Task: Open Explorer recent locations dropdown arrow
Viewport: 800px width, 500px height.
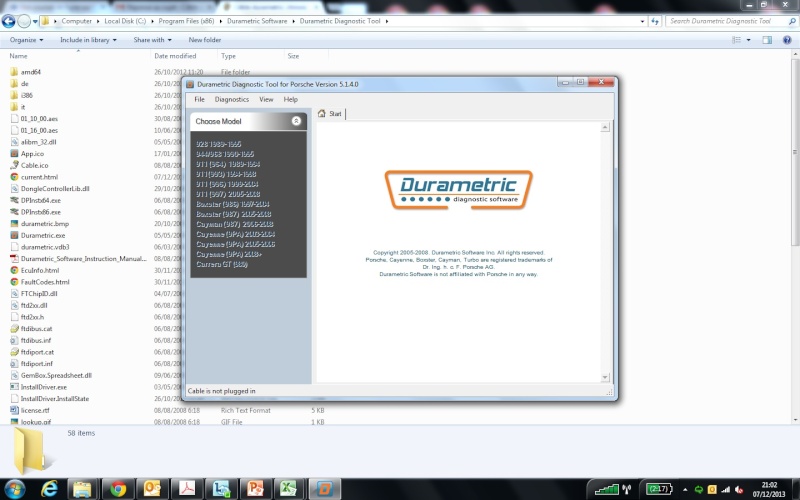Action: pyautogui.click(x=35, y=21)
